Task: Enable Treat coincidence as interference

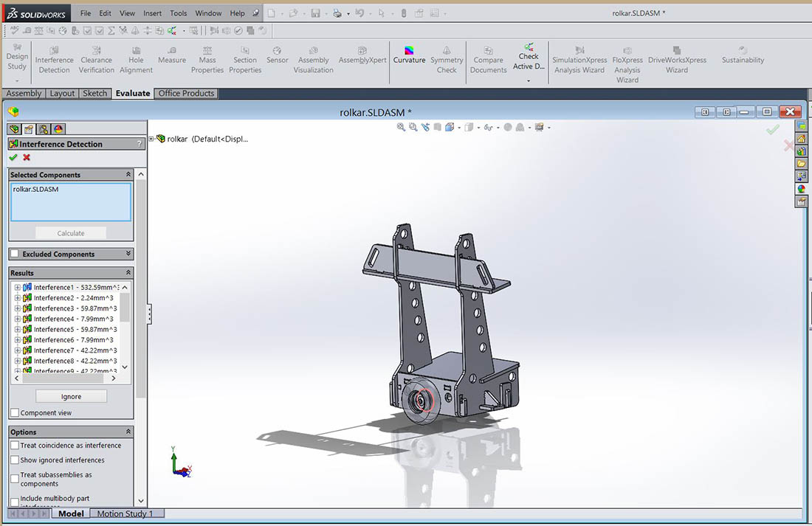Action: [x=15, y=446]
